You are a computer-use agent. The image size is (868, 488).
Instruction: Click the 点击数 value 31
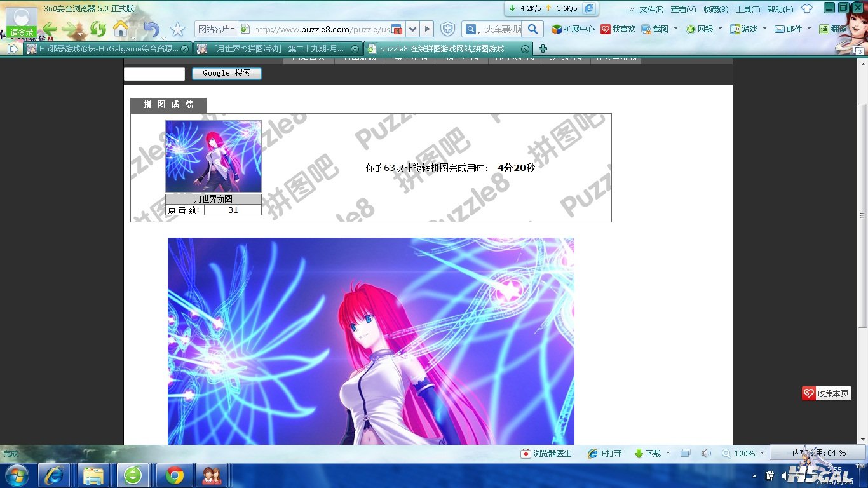(x=233, y=210)
